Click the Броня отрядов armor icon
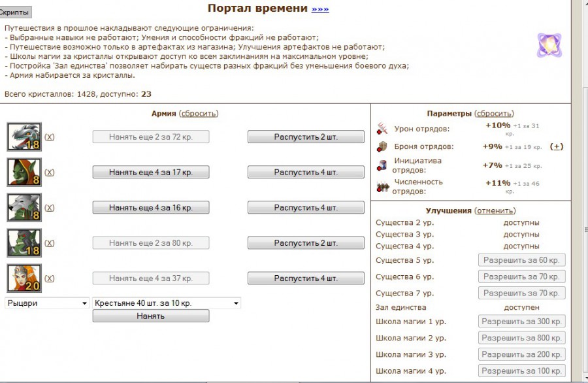 click(x=382, y=147)
